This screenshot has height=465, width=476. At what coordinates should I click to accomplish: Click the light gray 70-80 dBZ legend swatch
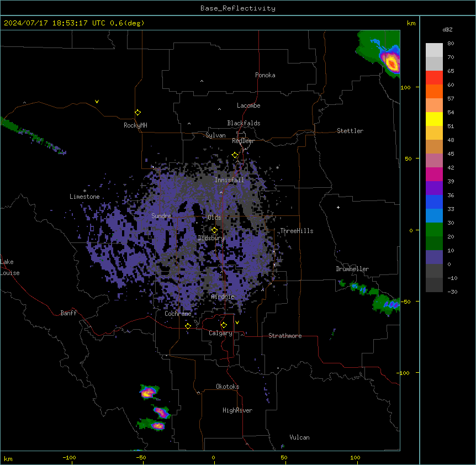(x=434, y=50)
